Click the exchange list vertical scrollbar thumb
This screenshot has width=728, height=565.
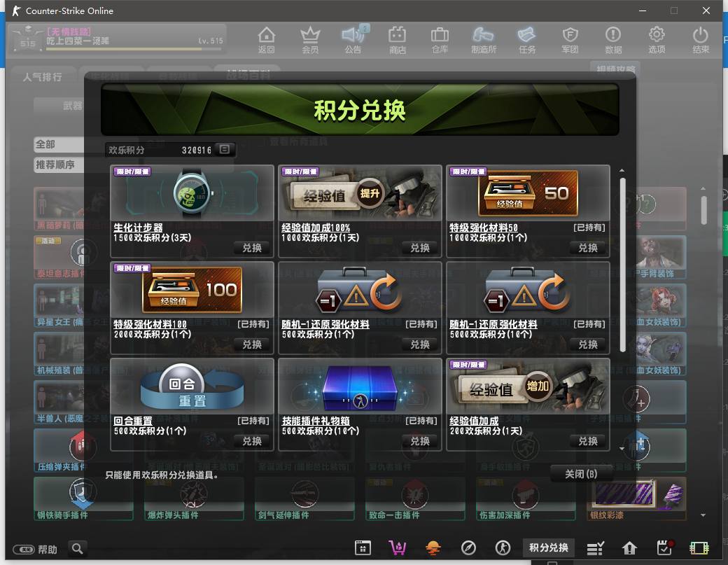[x=622, y=265]
